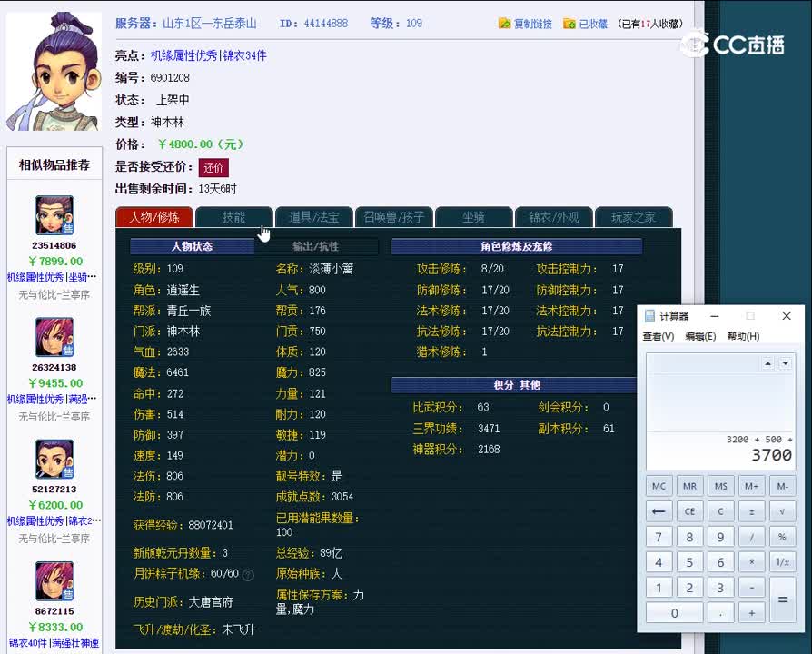
Task: Open similar item avatar for 23514806
Action: click(x=54, y=215)
